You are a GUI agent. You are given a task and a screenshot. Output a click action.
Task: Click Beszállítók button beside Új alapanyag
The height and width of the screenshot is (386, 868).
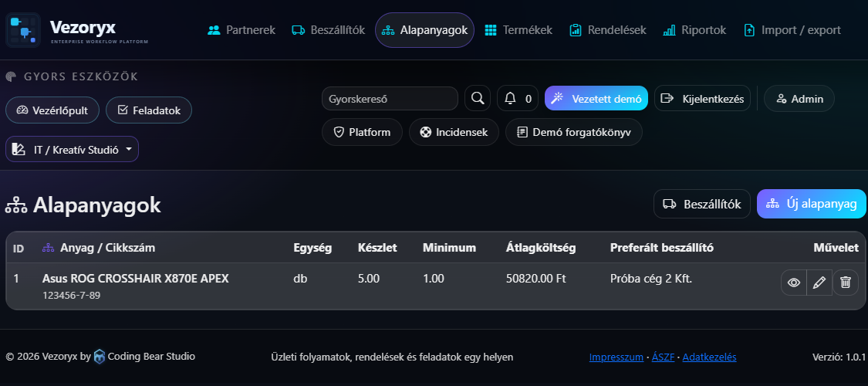tap(702, 204)
